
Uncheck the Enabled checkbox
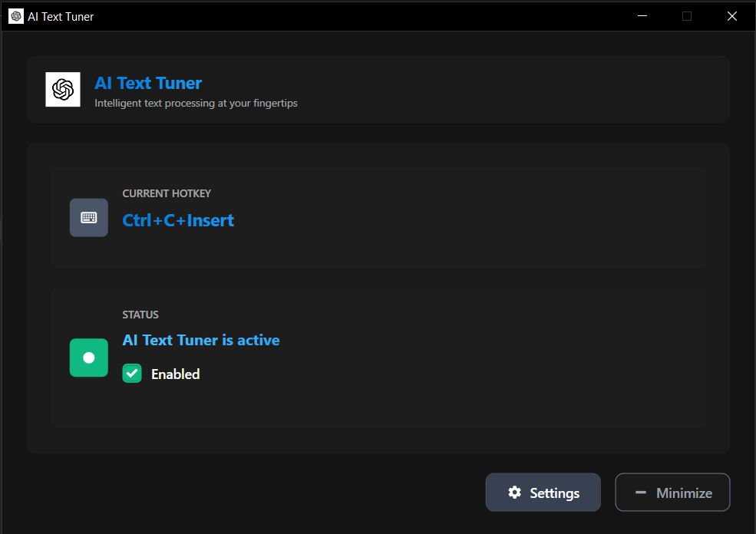[x=132, y=374]
